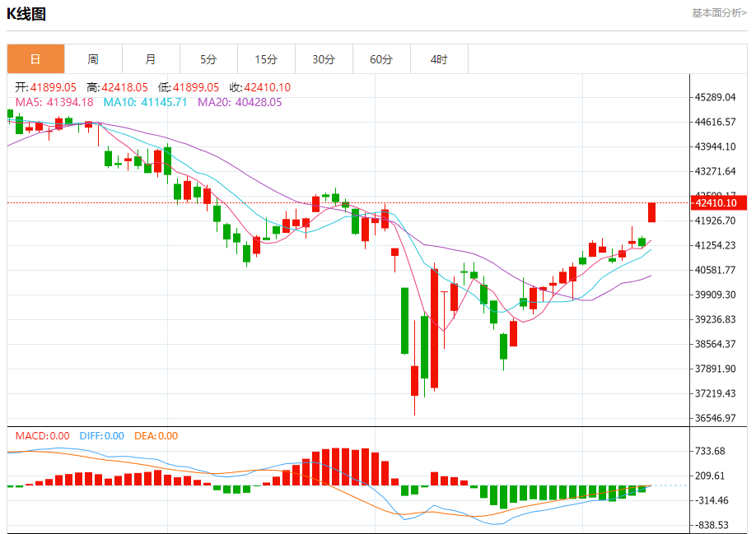Click the 44616.57 price axis label

(x=716, y=122)
